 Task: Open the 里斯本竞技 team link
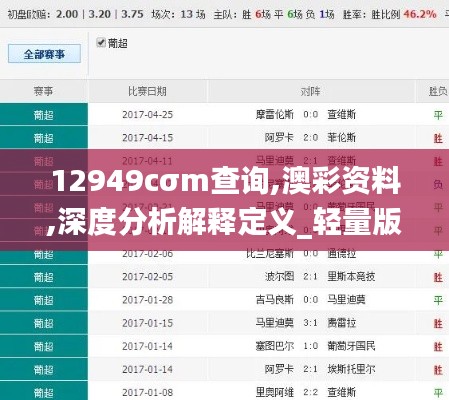351,276
